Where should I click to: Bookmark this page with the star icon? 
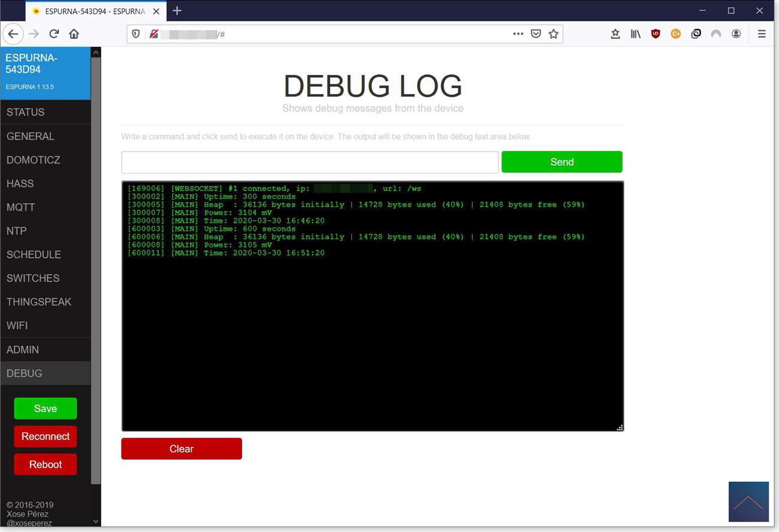tap(554, 34)
